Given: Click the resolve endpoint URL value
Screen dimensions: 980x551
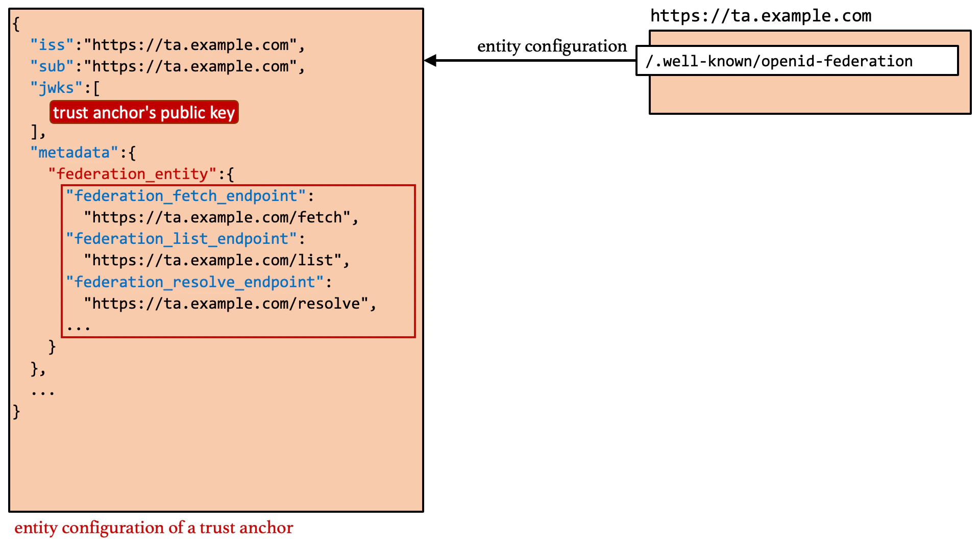Looking at the screenshot, I should point(226,304).
